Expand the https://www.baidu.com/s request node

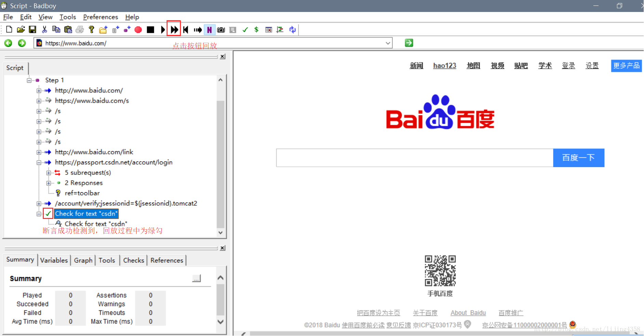(39, 101)
